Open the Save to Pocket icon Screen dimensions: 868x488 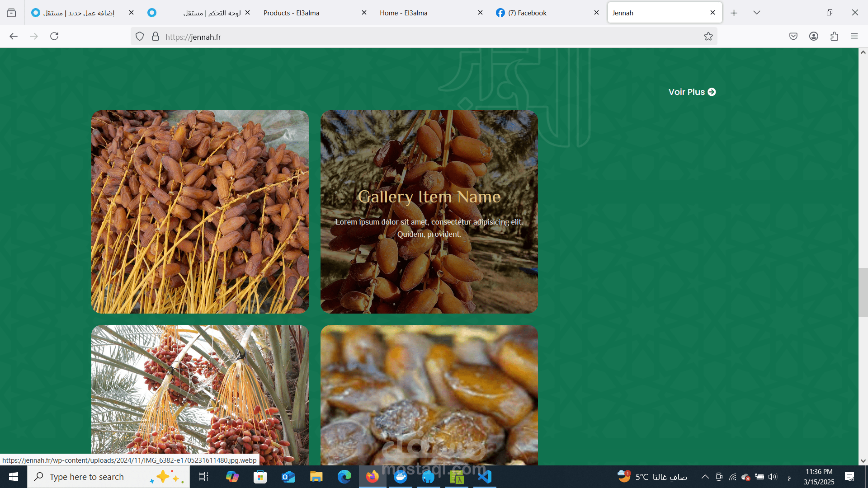(x=793, y=36)
